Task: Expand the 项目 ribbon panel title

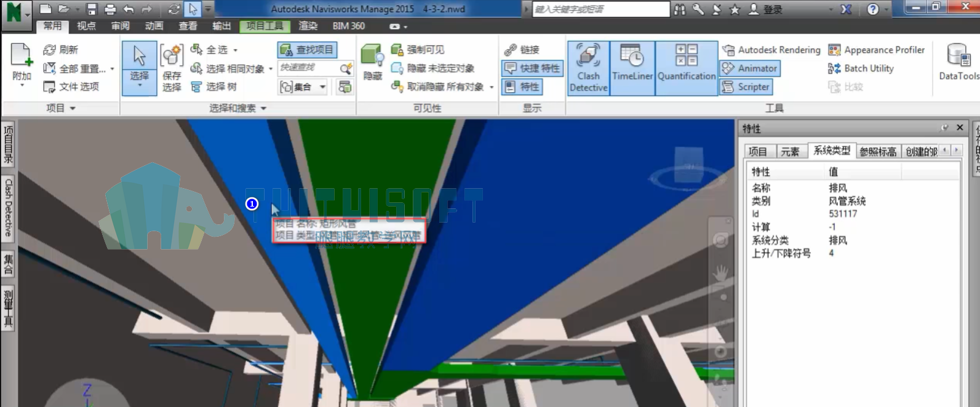Action: [x=61, y=108]
